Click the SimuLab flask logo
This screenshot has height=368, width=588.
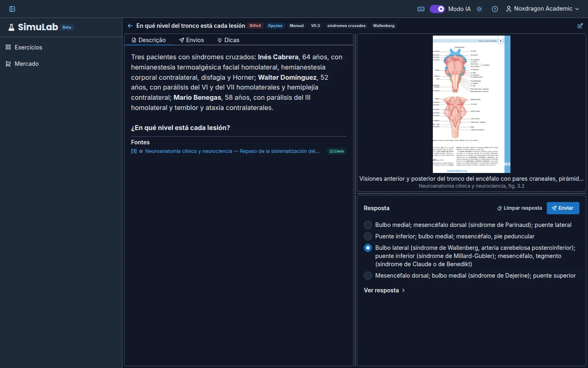[x=11, y=27]
